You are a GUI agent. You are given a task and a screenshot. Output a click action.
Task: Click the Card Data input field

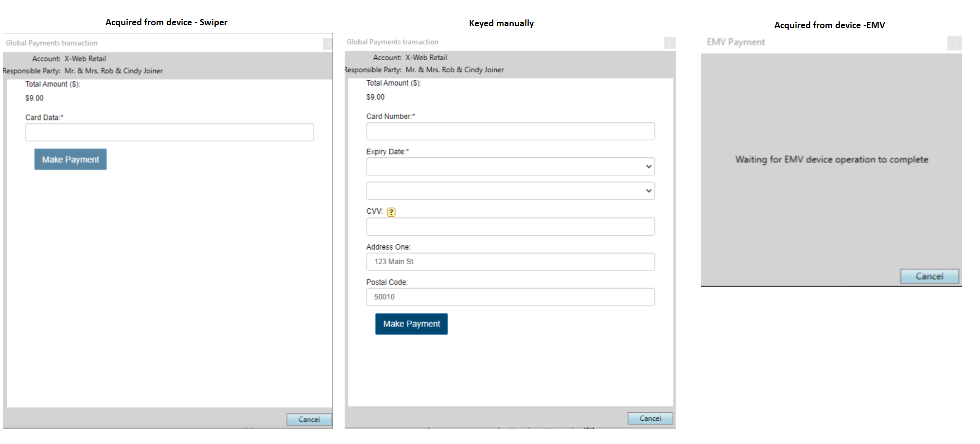(169, 132)
